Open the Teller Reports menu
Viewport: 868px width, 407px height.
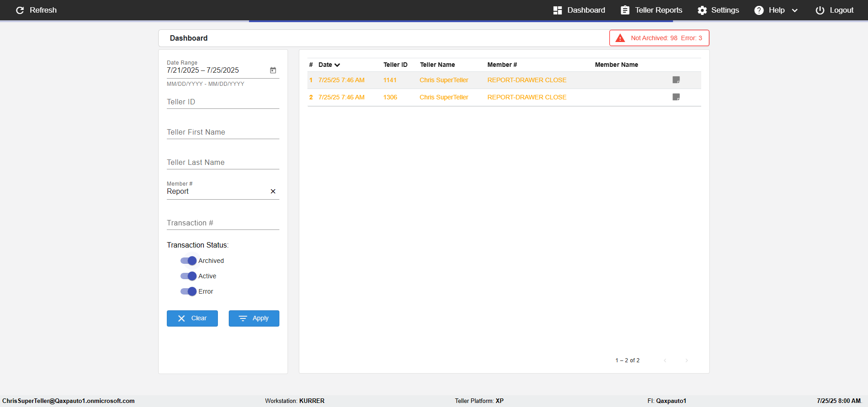pos(651,10)
